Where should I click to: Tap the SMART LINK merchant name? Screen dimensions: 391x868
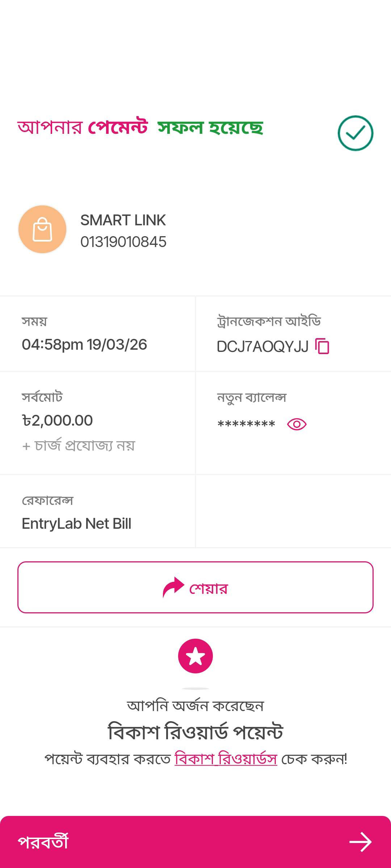tap(123, 220)
